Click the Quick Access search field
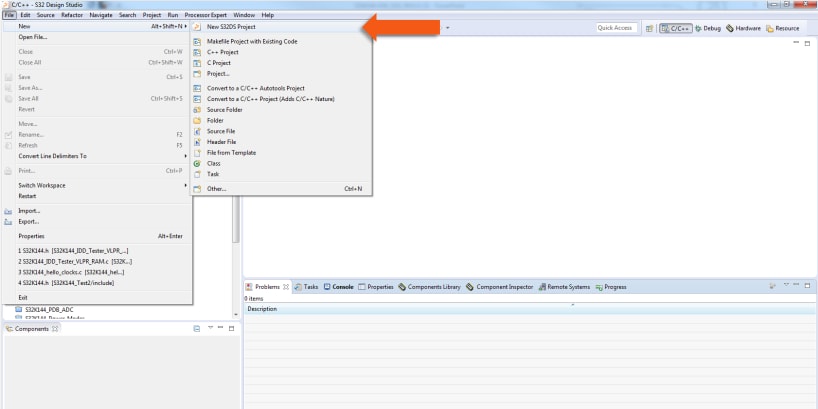The height and width of the screenshot is (409, 818). [x=616, y=28]
